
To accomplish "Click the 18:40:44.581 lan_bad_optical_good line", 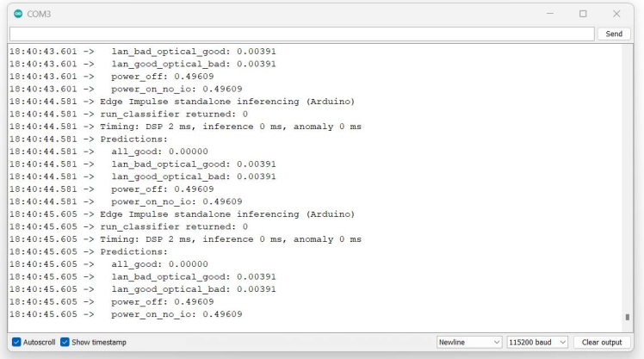I will (143, 164).
